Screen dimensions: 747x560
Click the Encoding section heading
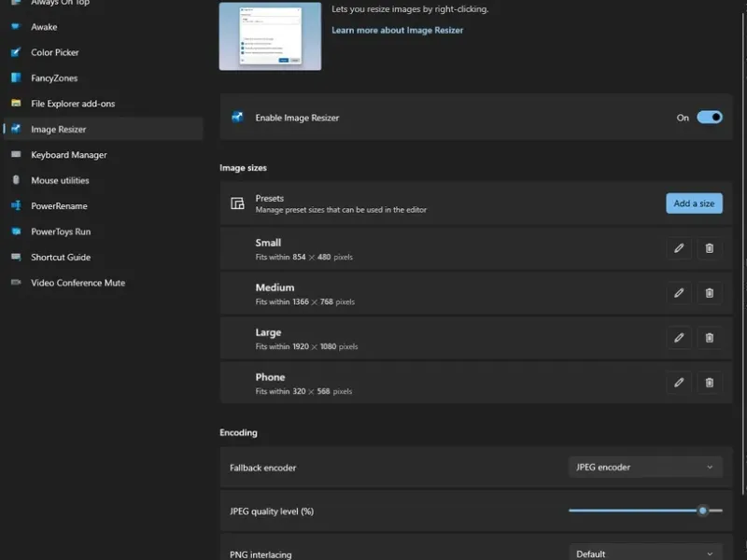coord(238,432)
